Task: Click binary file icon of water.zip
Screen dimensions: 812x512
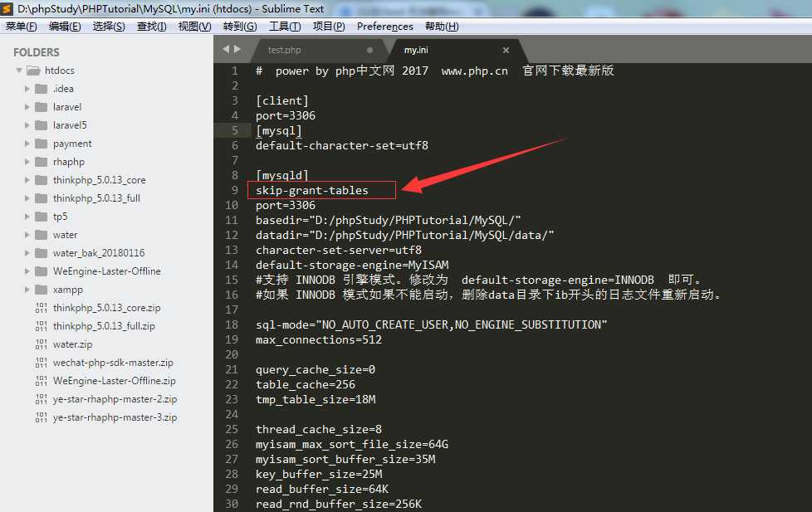Action: click(42, 344)
